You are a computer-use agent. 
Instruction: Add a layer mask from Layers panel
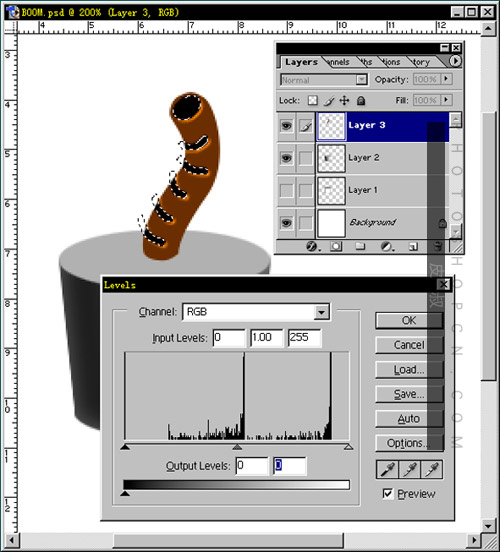pyautogui.click(x=336, y=246)
